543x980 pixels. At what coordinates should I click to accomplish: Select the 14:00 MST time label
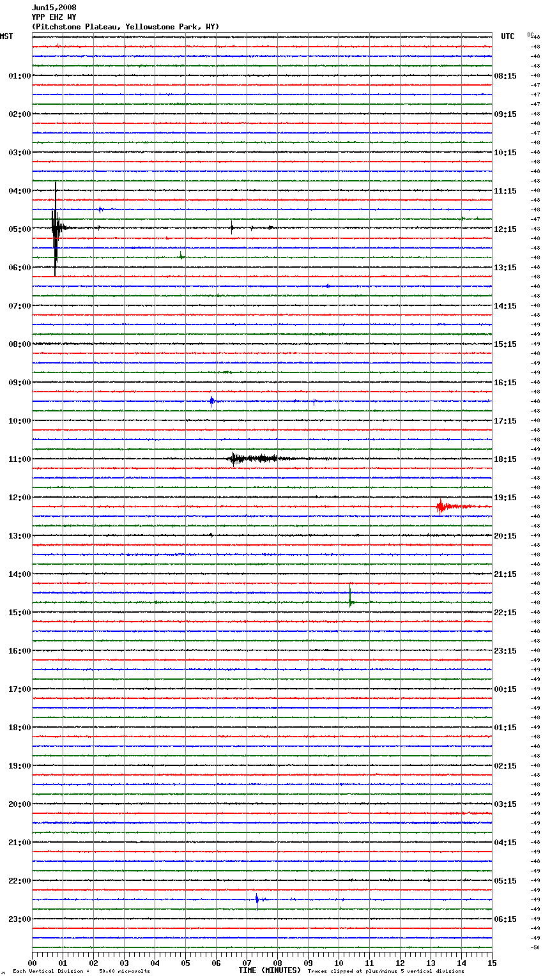coord(20,574)
